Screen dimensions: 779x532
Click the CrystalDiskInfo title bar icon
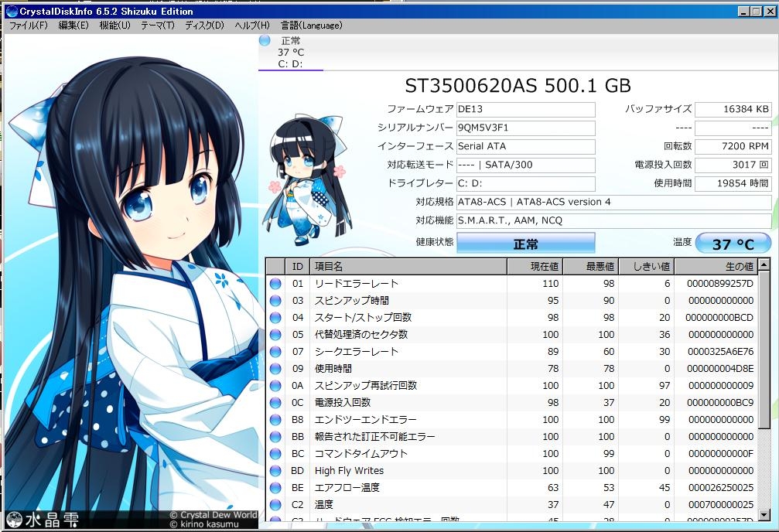(x=12, y=11)
